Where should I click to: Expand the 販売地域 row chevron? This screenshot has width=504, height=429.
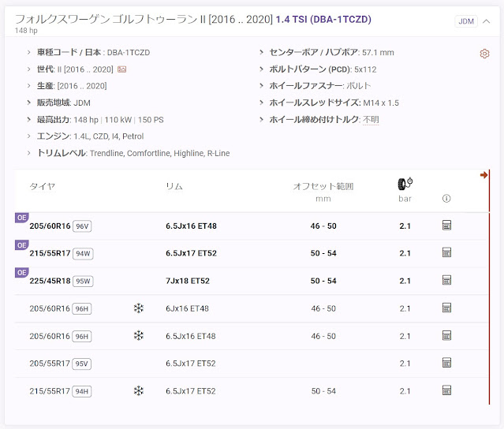pyautogui.click(x=29, y=103)
